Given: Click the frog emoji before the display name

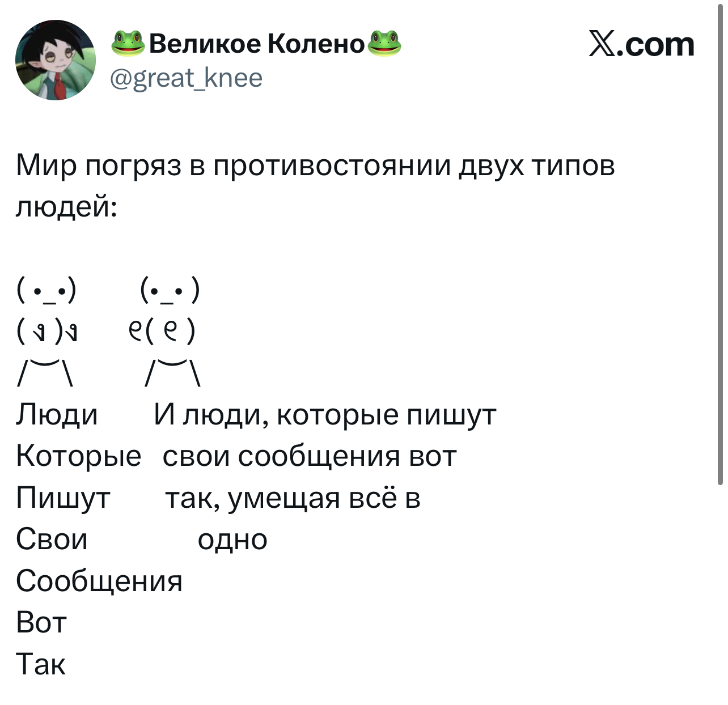Looking at the screenshot, I should coord(128,44).
